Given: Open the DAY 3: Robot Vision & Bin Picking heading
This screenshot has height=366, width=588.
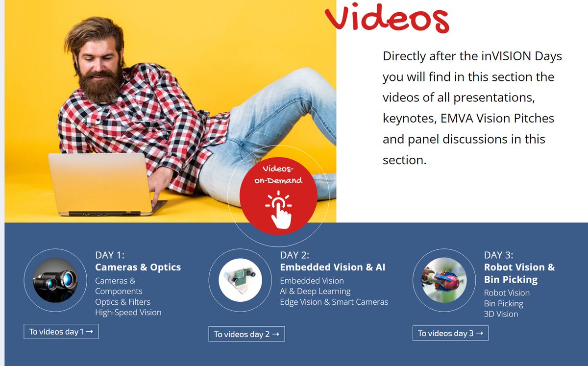Looking at the screenshot, I should pyautogui.click(x=519, y=273).
